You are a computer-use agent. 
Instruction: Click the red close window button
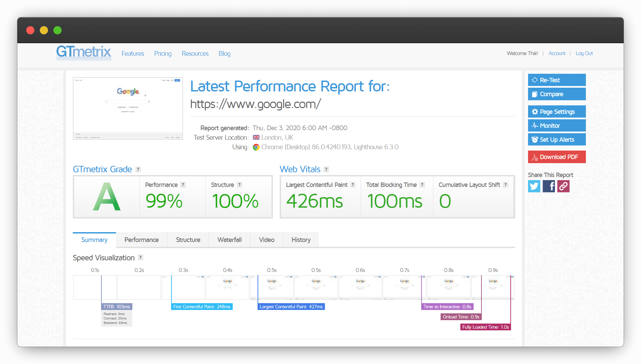coord(30,30)
